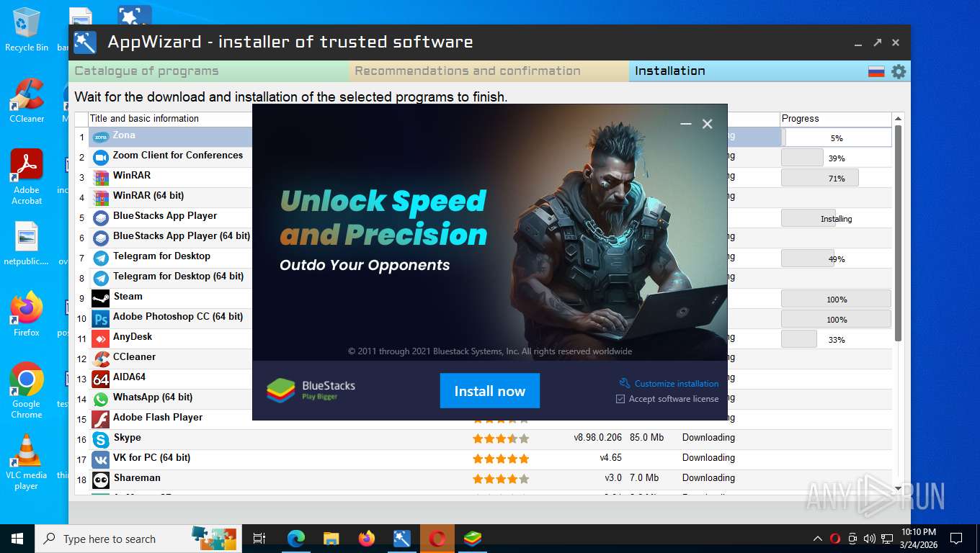Click the CCleaner icon in row 12
Image resolution: width=980 pixels, height=553 pixels.
(x=100, y=359)
